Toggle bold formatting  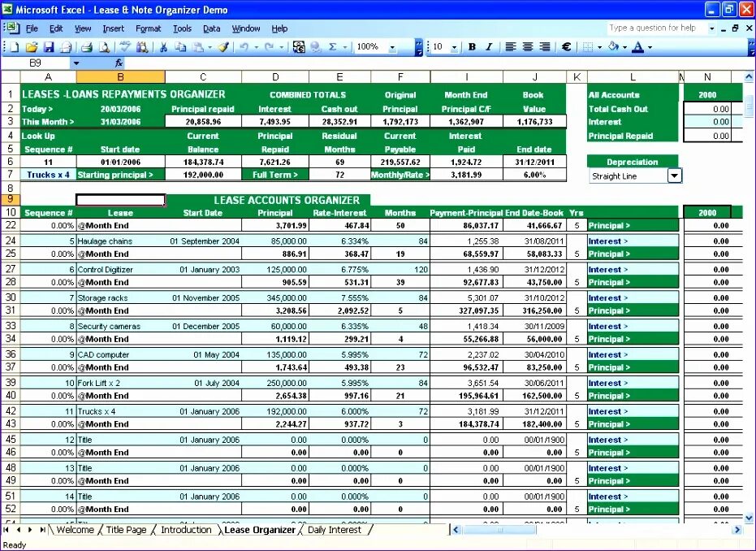pos(472,47)
